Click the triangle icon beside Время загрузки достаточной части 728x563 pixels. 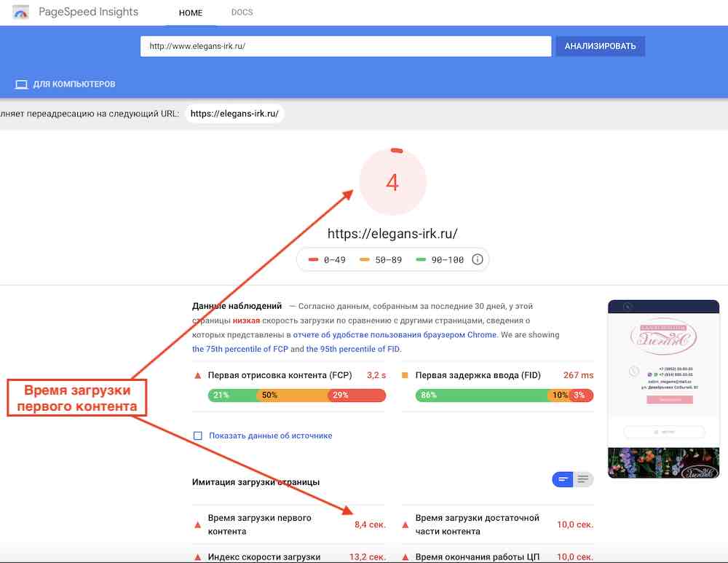point(405,525)
